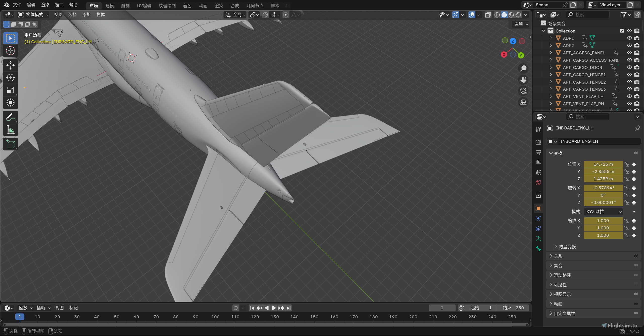Select the Move tool in the toolbar
Image resolution: width=644 pixels, height=336 pixels.
pyautogui.click(x=10, y=65)
